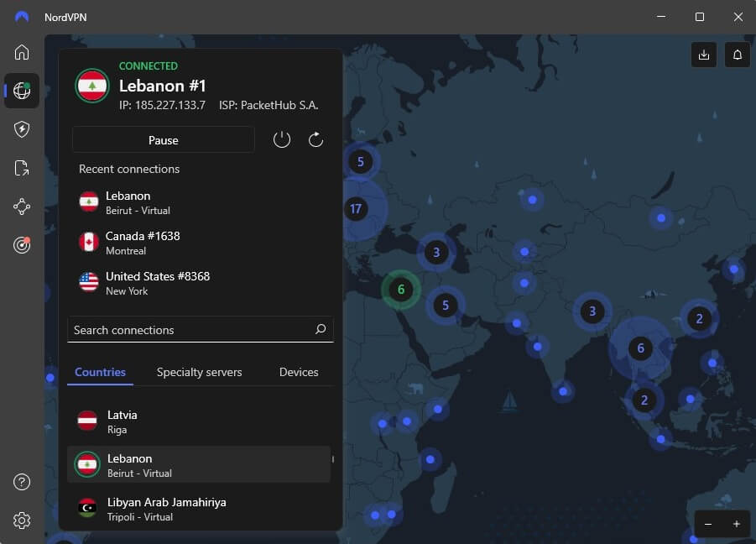
Task: Open notifications via bell icon
Action: click(x=736, y=54)
